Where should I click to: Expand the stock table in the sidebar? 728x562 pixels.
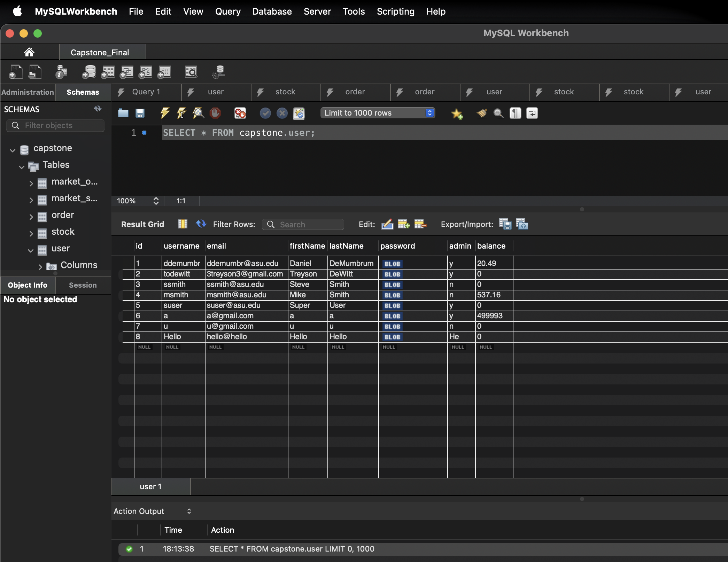click(x=31, y=233)
